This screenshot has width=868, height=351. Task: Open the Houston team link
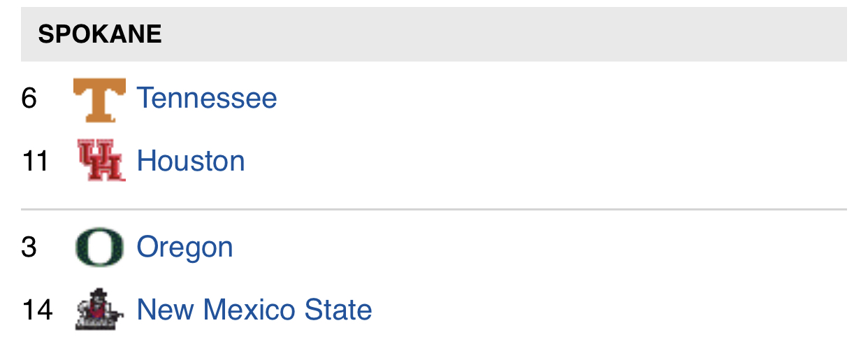point(191,161)
